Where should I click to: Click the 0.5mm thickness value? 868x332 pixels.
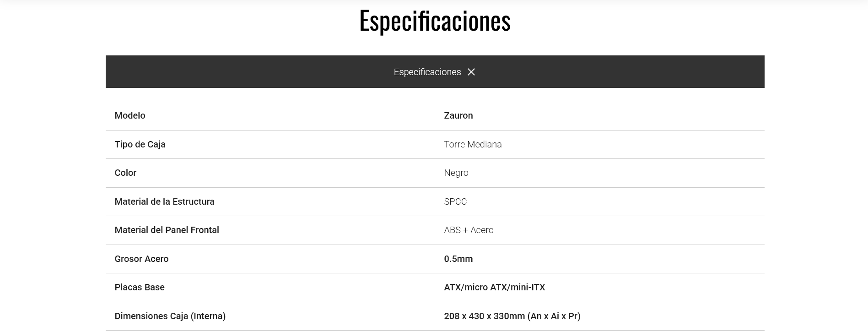coord(458,259)
